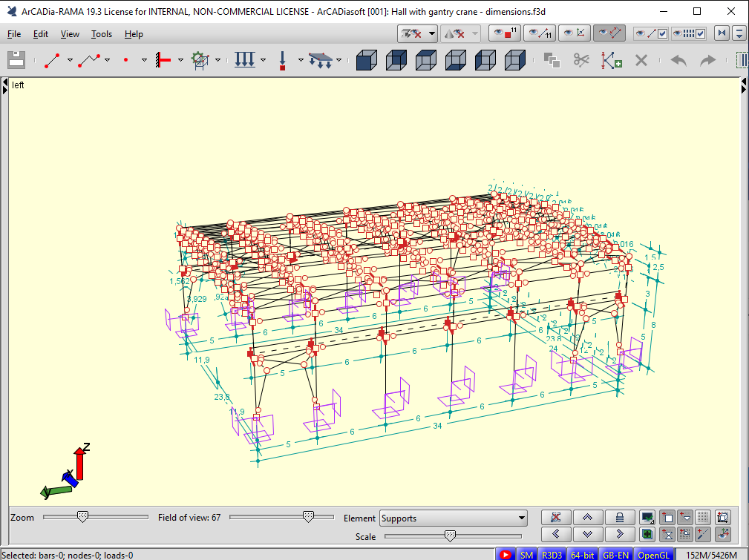The width and height of the screenshot is (749, 560).
Task: Open the YouTube status bar icon
Action: pos(506,554)
